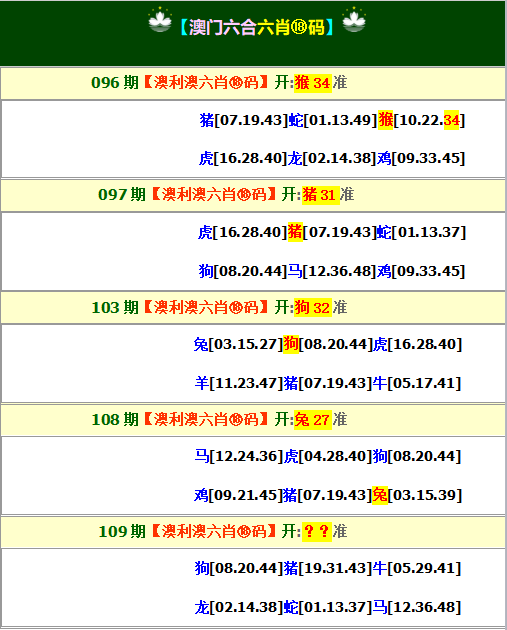Click 猴[10.22.34] in the 096 block
This screenshot has height=630, width=507.
click(x=421, y=120)
